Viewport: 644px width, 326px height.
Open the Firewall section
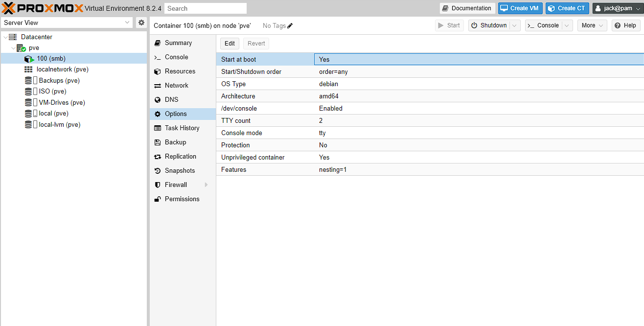point(176,185)
